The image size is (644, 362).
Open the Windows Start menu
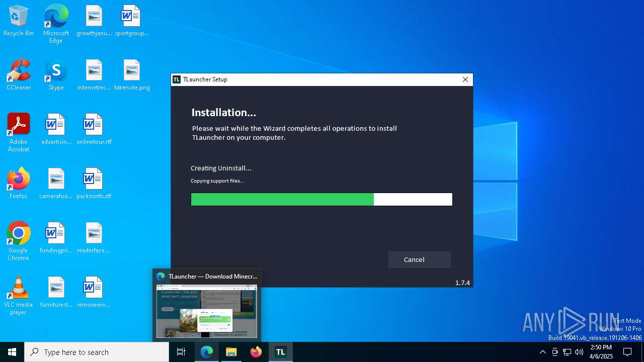coord(12,352)
